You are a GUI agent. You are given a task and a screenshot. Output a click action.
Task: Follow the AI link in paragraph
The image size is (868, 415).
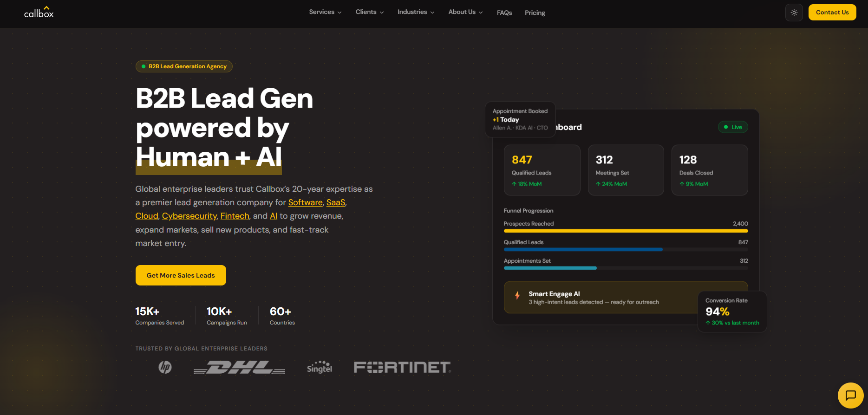click(274, 216)
